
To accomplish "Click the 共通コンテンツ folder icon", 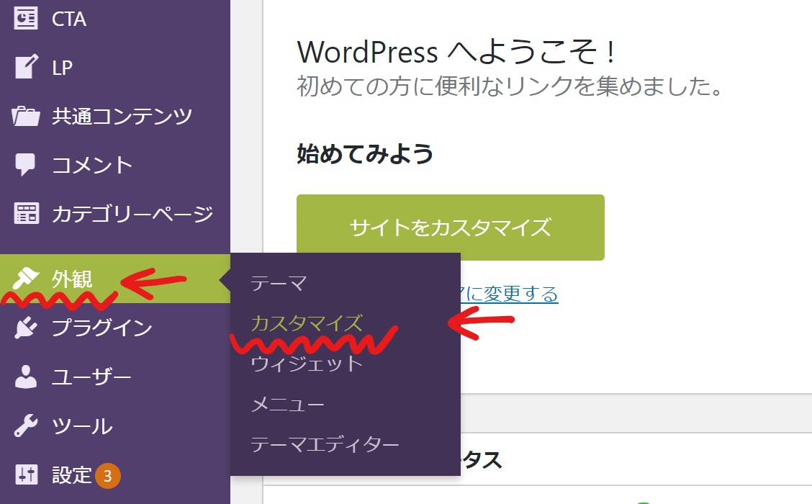I will (26, 116).
